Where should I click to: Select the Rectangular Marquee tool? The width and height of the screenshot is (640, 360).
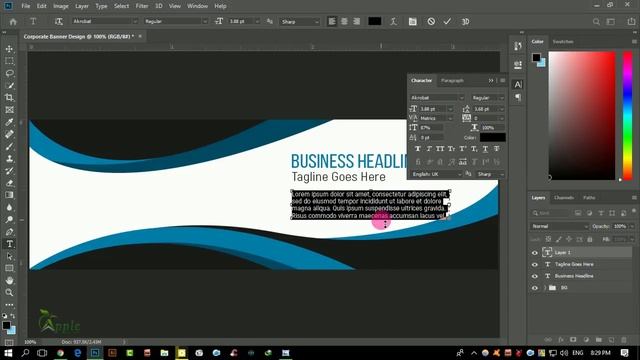(x=9, y=61)
